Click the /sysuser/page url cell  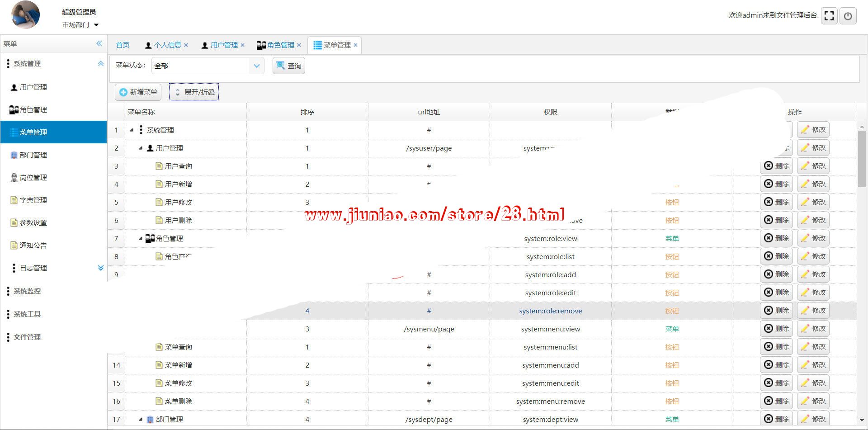[x=429, y=148]
